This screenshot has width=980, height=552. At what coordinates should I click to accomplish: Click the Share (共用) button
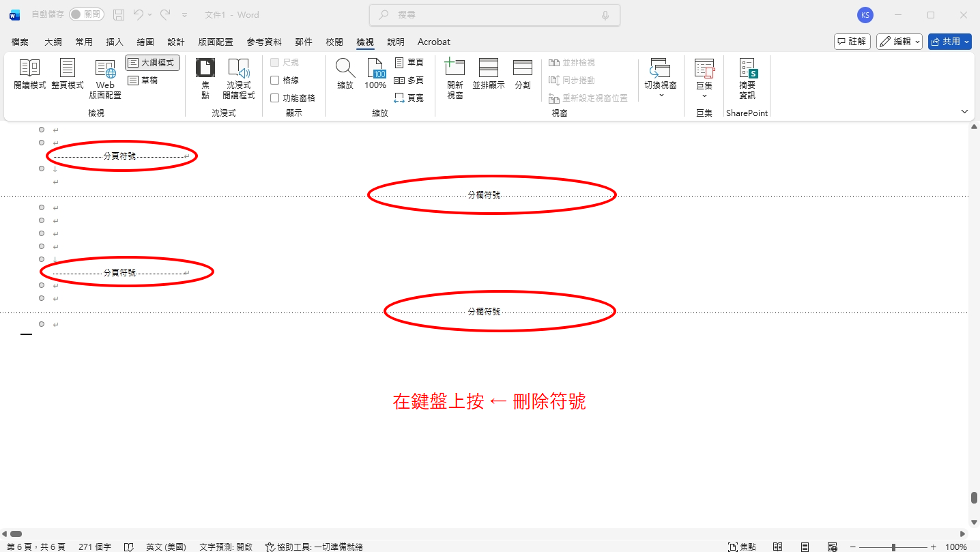pos(949,42)
